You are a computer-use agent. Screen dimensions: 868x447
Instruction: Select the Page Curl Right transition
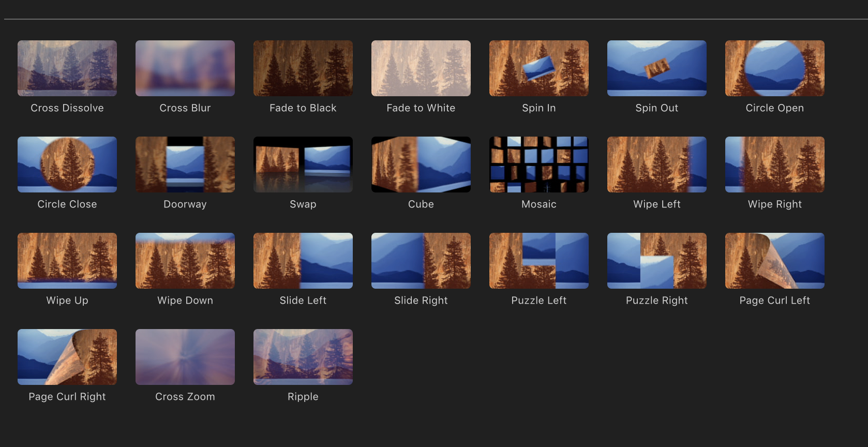67,357
